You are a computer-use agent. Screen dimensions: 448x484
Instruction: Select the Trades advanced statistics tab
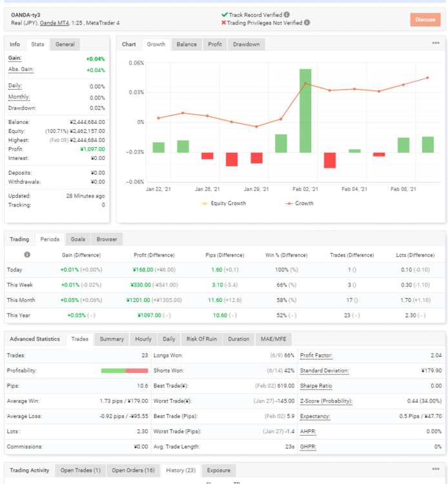(79, 339)
